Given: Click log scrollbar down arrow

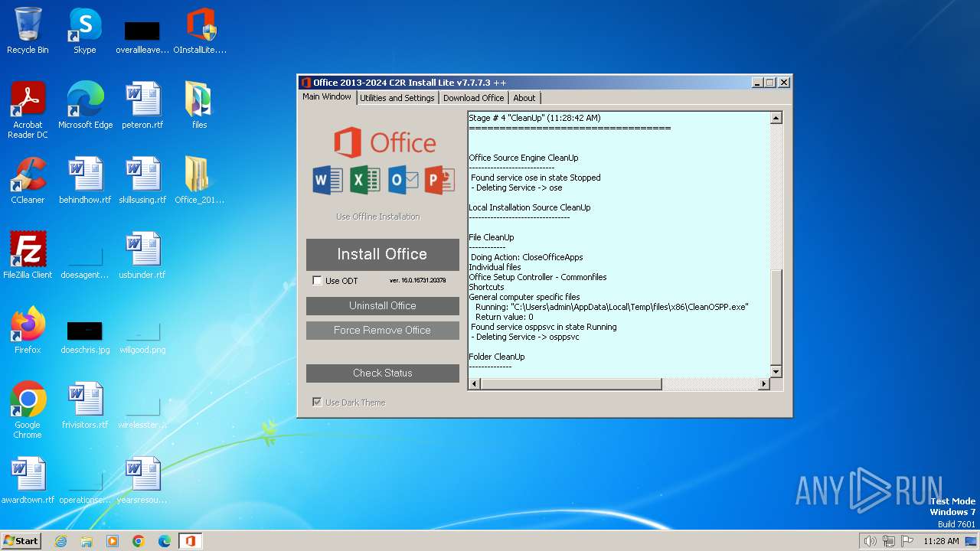Looking at the screenshot, I should coord(776,372).
